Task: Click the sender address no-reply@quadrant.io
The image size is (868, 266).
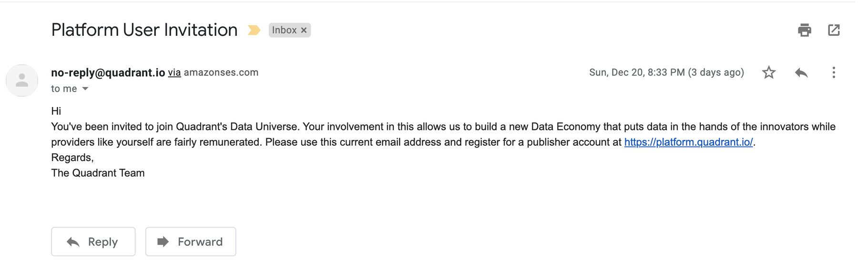Action: (x=108, y=73)
